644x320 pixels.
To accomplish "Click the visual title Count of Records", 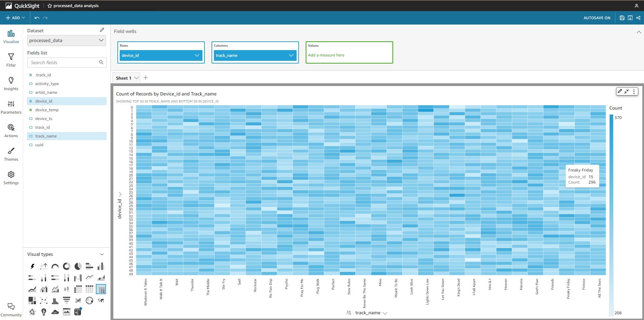I will point(166,94).
